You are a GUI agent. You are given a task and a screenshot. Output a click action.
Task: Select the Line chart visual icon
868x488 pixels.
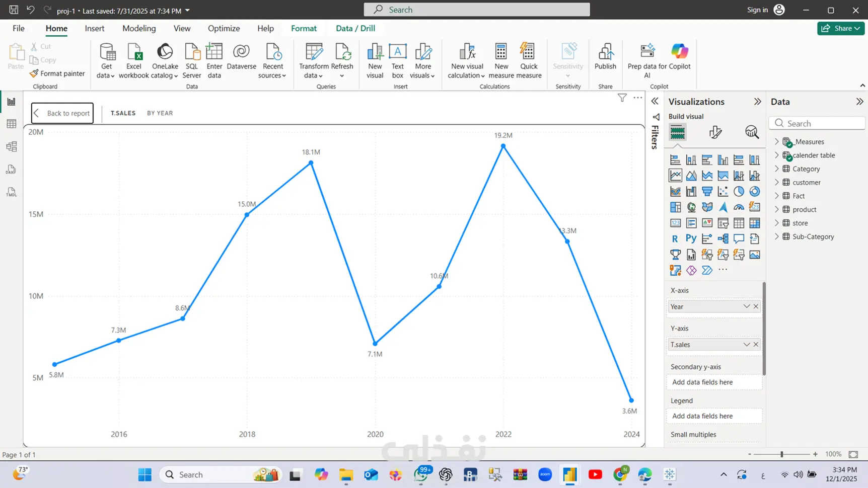tap(675, 176)
